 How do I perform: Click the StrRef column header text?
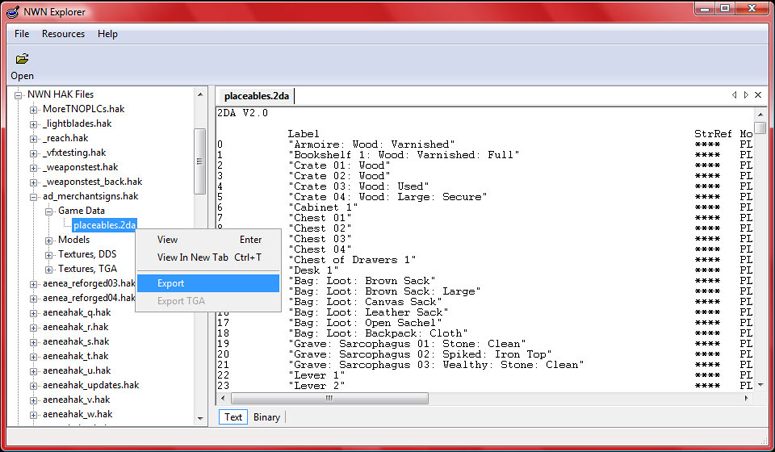pyautogui.click(x=712, y=134)
